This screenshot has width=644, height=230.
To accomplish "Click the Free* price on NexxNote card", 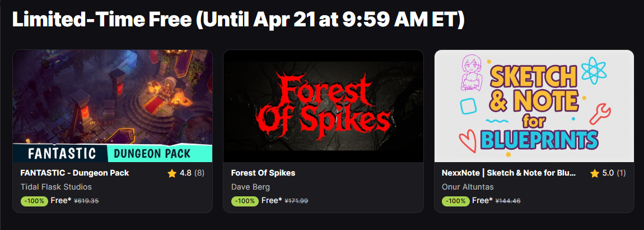I will (482, 200).
